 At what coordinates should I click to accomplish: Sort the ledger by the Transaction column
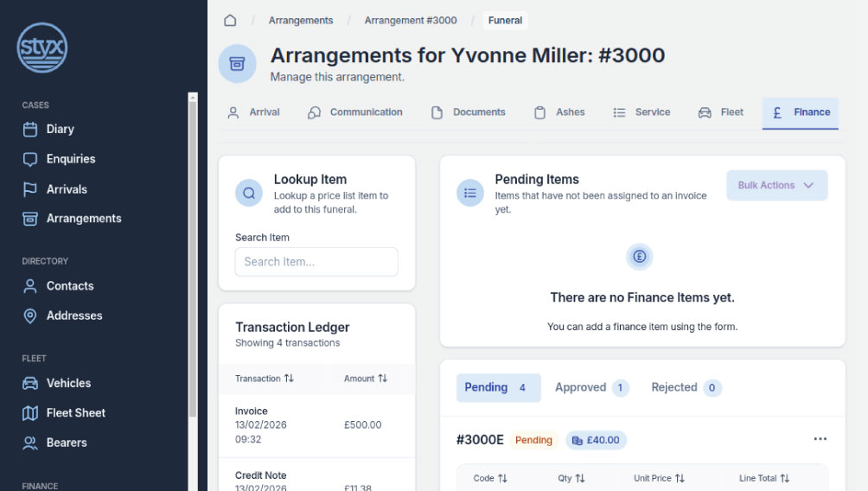point(265,379)
